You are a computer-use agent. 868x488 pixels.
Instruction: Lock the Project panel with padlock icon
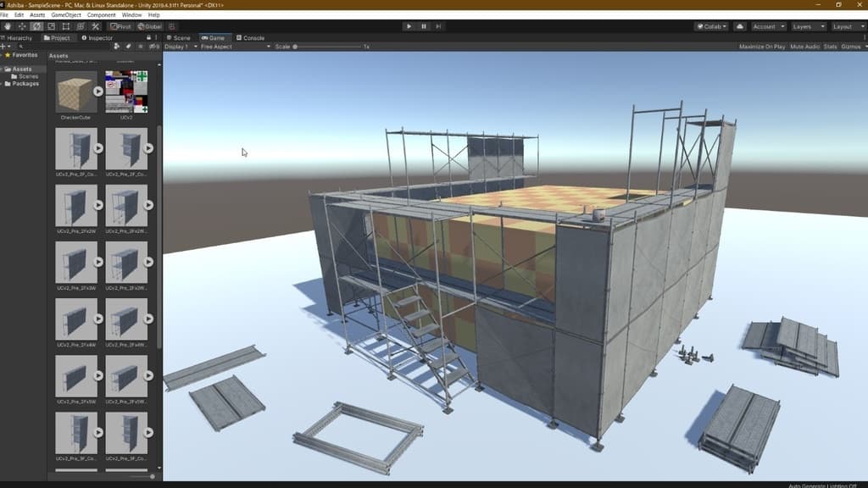(x=149, y=37)
